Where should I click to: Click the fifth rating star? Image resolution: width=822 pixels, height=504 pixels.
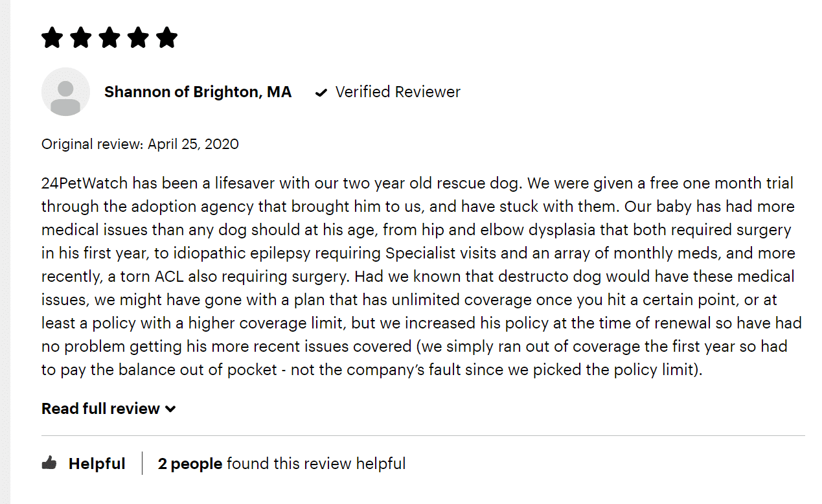[x=166, y=38]
